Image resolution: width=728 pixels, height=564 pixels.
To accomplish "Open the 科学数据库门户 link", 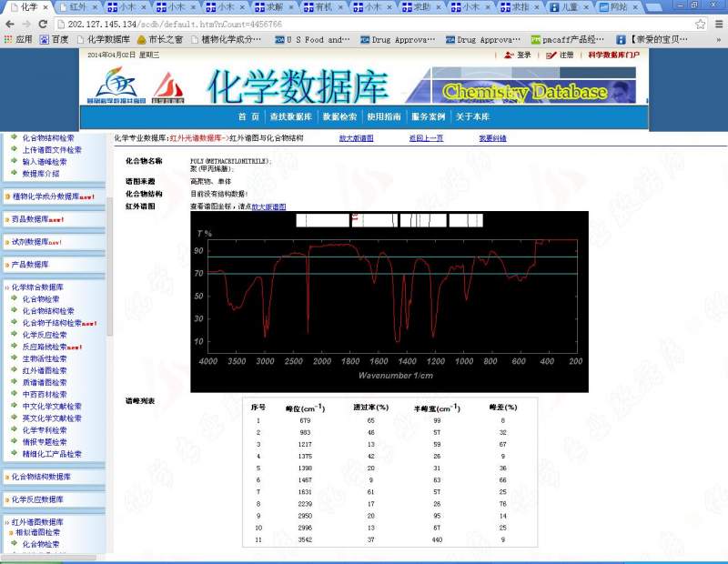I will [613, 55].
